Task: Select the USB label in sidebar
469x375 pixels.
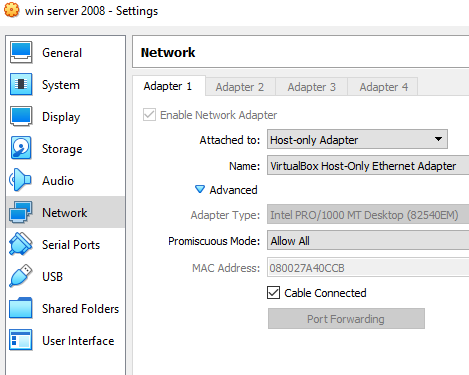Action: tap(52, 277)
